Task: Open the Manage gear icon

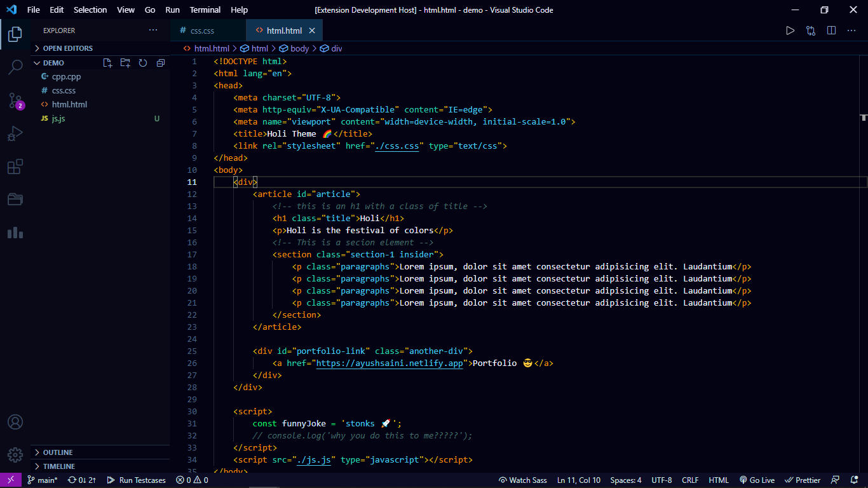Action: click(15, 455)
